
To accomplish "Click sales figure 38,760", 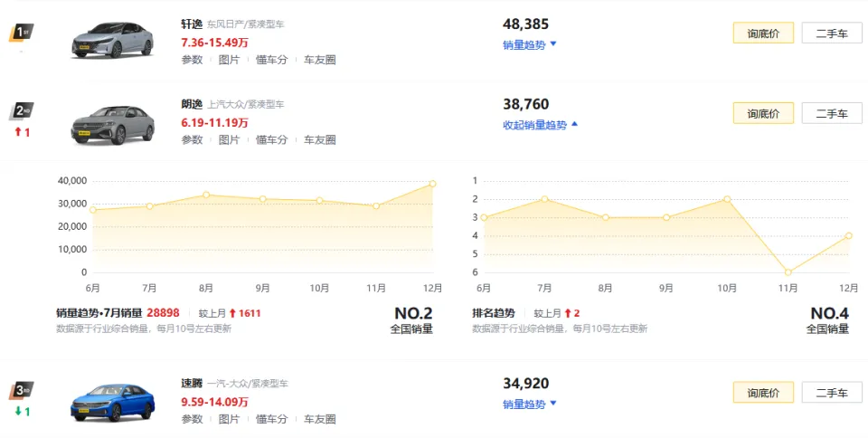I will click(x=526, y=104).
